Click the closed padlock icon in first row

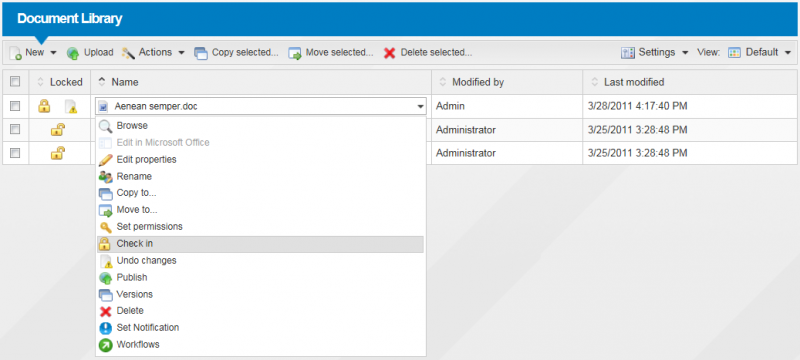(x=44, y=106)
